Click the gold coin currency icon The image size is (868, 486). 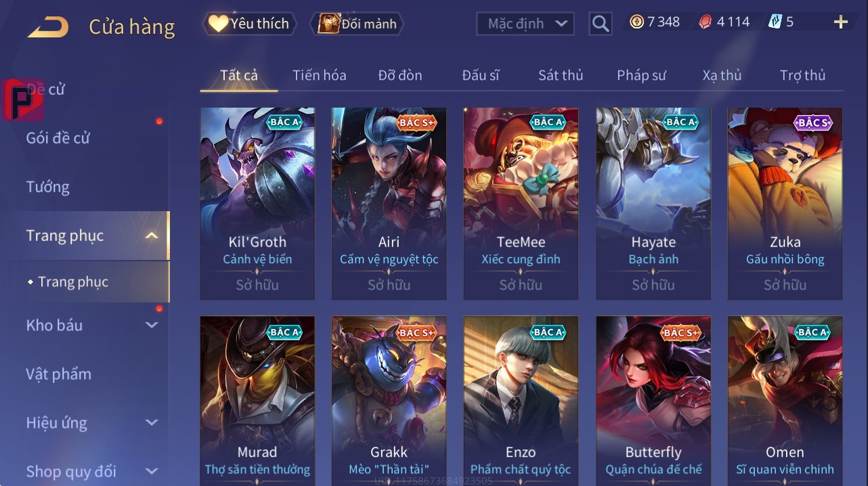(x=636, y=22)
